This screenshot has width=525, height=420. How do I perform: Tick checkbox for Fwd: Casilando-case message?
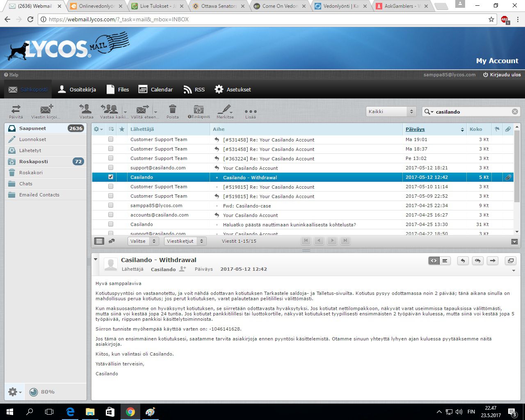click(x=111, y=205)
